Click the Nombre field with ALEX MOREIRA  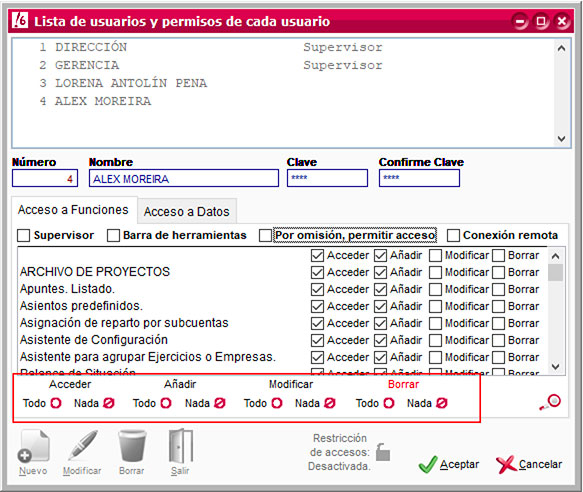(184, 178)
